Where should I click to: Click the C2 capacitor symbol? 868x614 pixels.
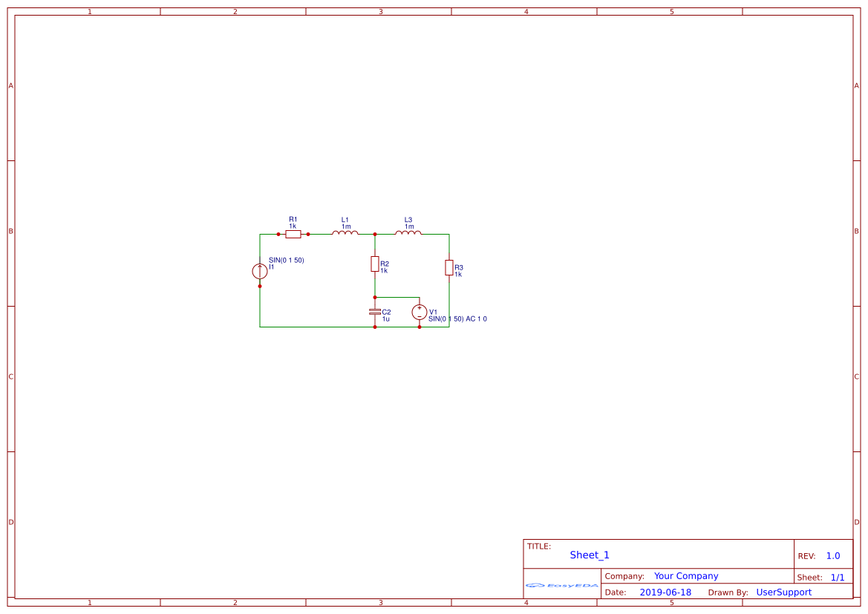[375, 312]
